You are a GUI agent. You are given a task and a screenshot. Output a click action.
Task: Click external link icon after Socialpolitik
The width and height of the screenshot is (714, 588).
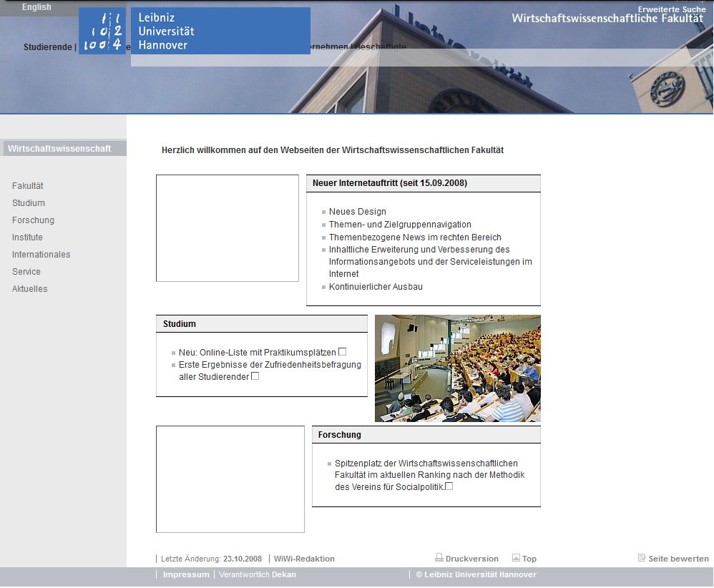pyautogui.click(x=449, y=486)
